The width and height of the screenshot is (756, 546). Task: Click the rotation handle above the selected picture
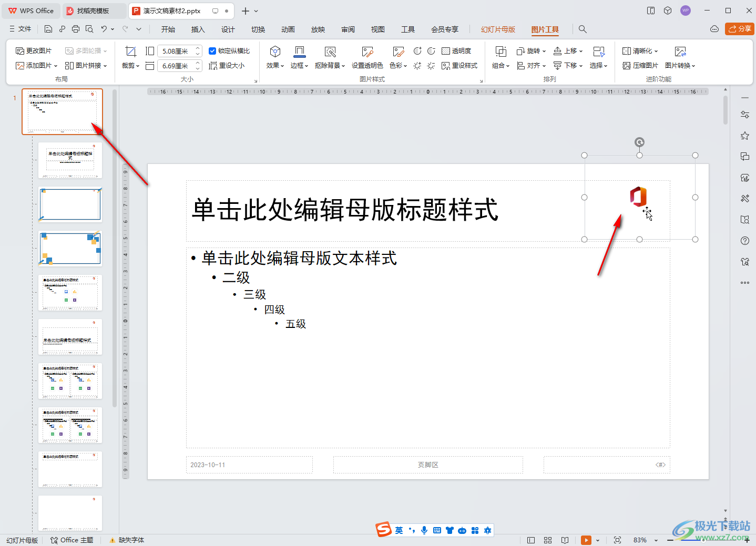(639, 142)
